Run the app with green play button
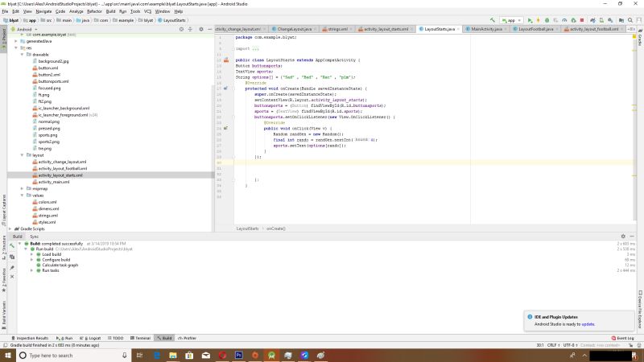This screenshot has height=362, width=644. (530, 20)
